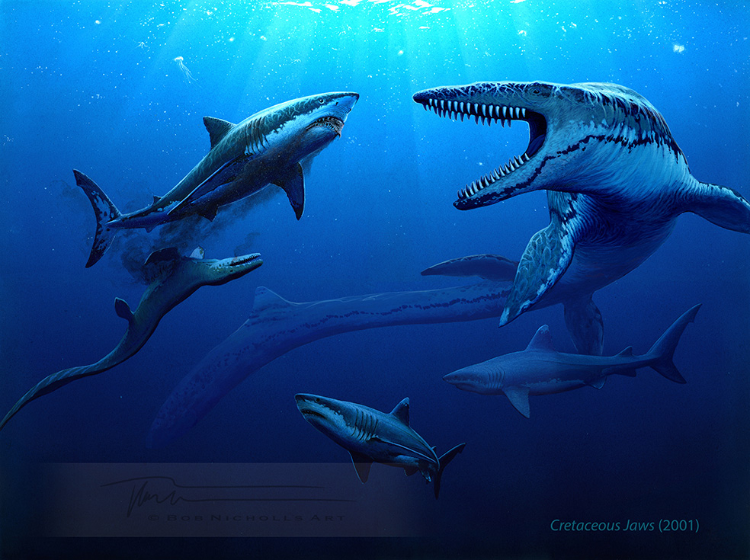Click the bottom-center shark's tail fin
The width and height of the screenshot is (750, 560).
coord(444,466)
